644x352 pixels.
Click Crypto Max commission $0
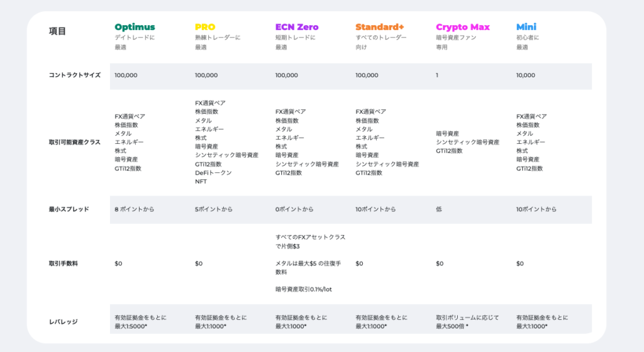440,264
